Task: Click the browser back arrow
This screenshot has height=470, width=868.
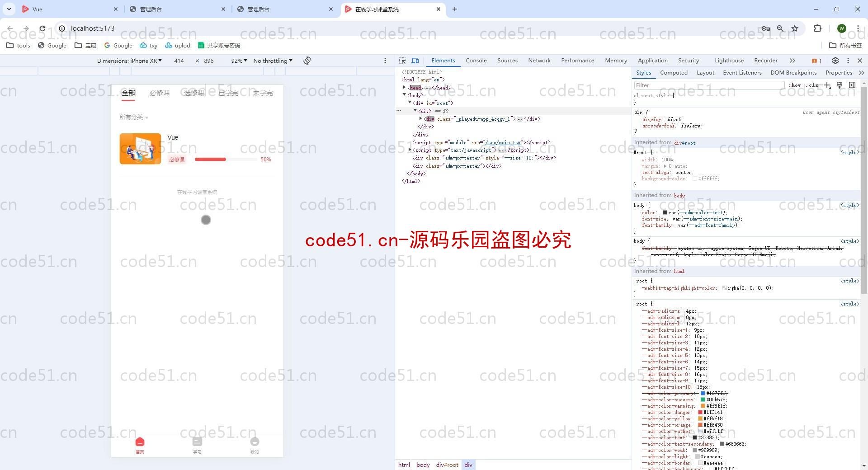Action: point(10,28)
